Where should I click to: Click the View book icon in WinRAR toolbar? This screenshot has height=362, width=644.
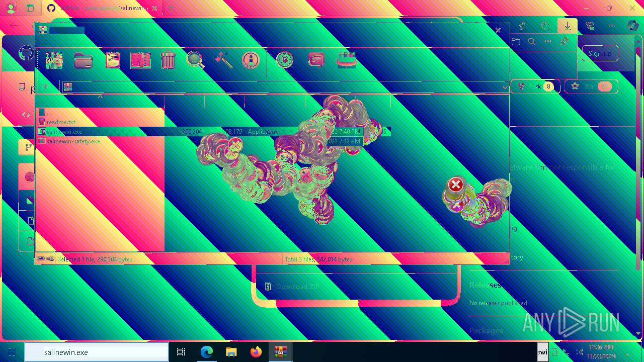click(x=140, y=60)
